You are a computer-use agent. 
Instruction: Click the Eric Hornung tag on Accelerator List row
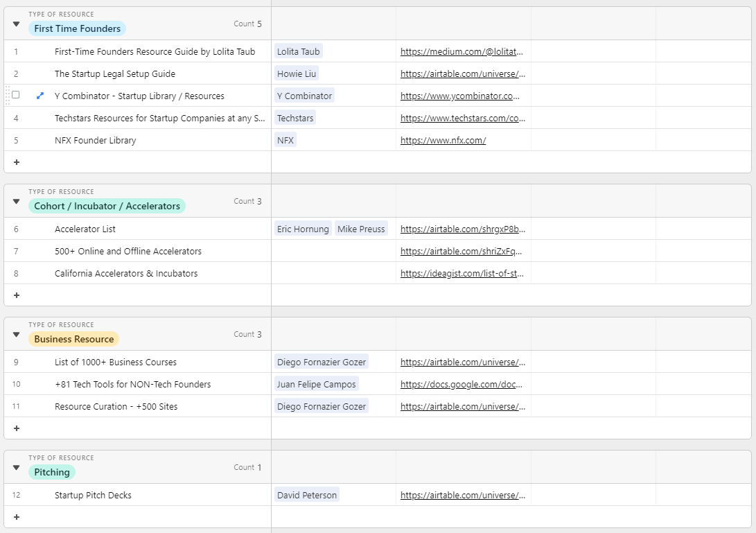click(x=303, y=228)
